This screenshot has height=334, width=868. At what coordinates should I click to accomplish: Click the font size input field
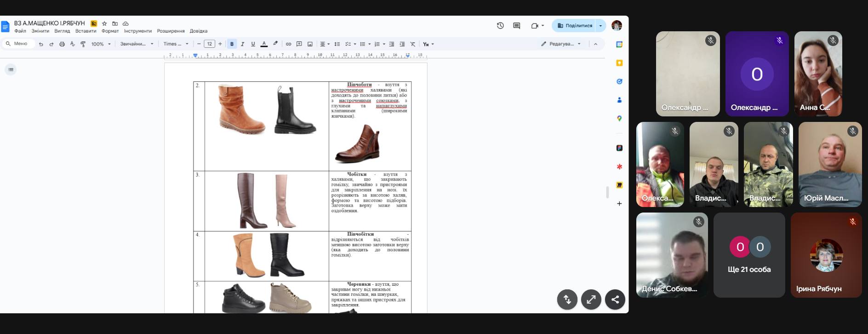pos(210,44)
